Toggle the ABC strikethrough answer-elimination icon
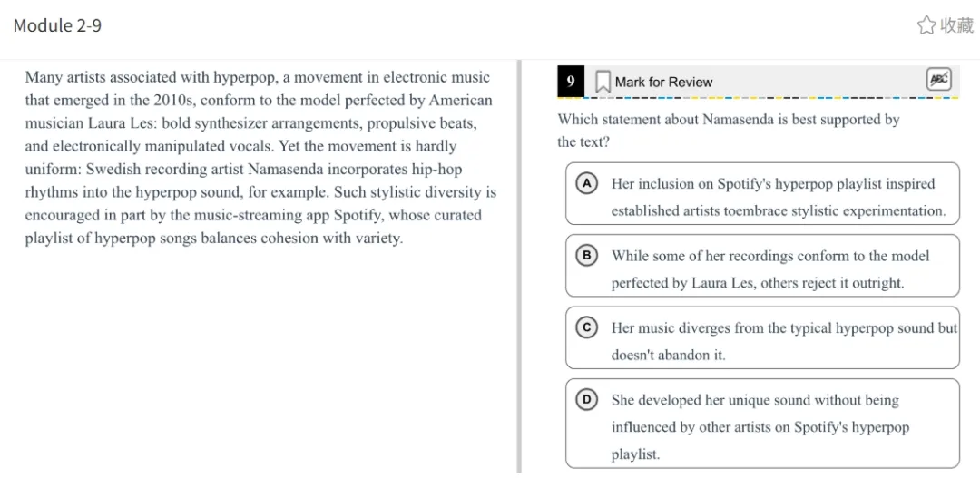Viewport: 980px width, 478px height. pyautogui.click(x=938, y=80)
